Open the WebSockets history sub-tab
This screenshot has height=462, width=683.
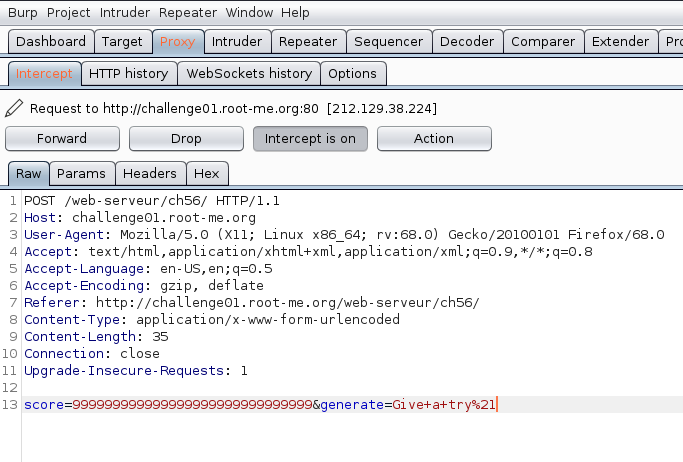point(249,74)
